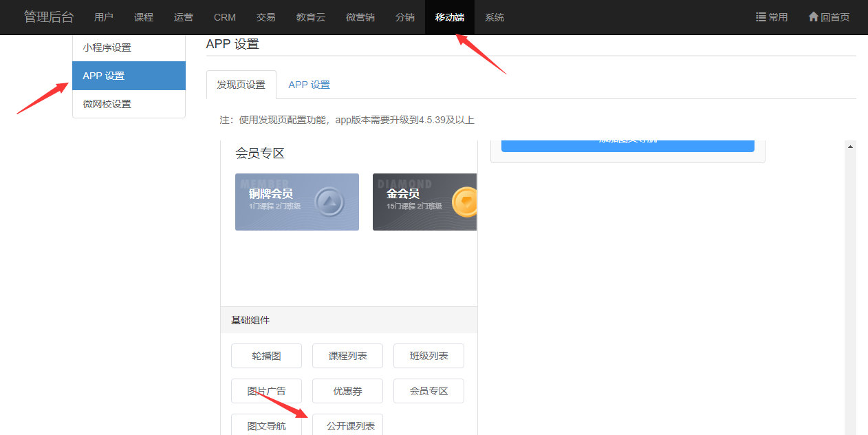Click the 回首页 home icon
The image size is (868, 435).
813,17
